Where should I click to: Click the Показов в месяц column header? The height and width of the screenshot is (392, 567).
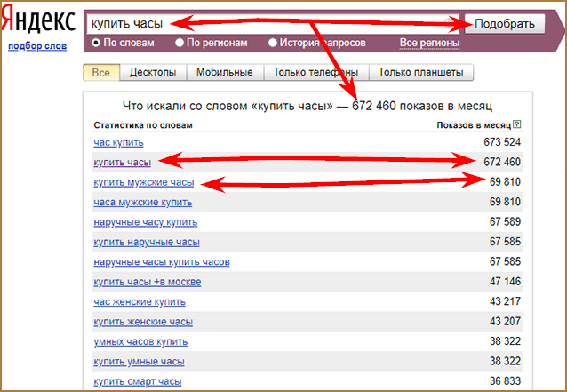pyautogui.click(x=474, y=125)
